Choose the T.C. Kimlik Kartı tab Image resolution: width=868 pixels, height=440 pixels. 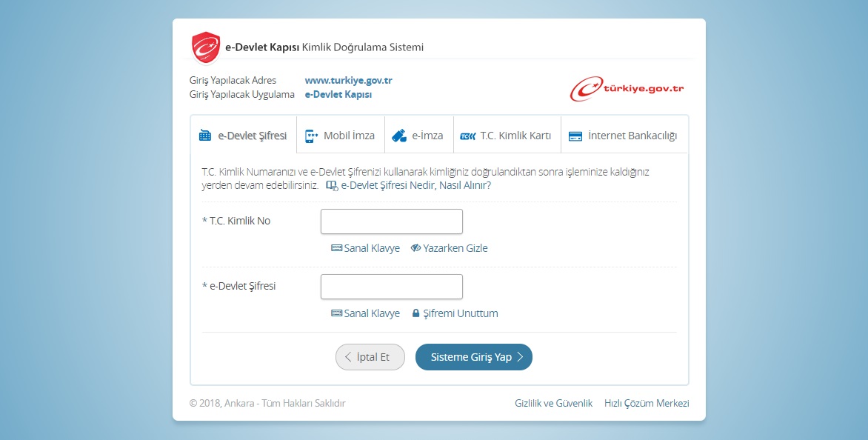tap(507, 135)
